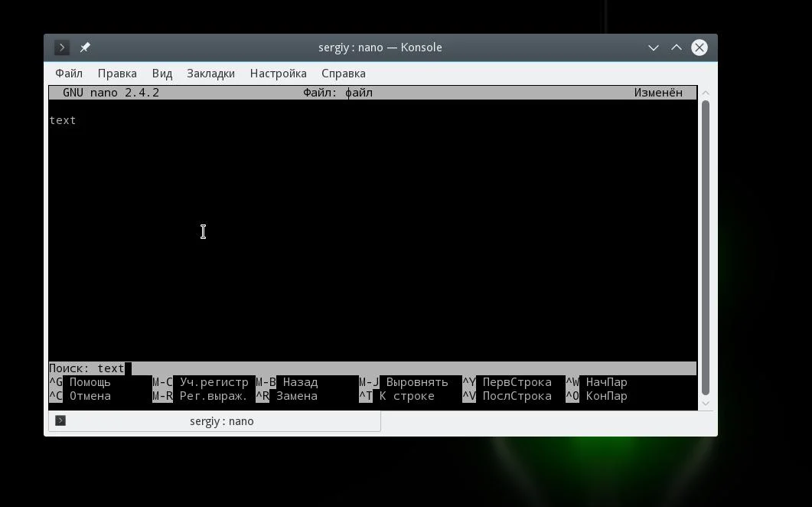812x507 pixels.
Task: Click the ^V ПослСтрока shortcut
Action: point(507,396)
